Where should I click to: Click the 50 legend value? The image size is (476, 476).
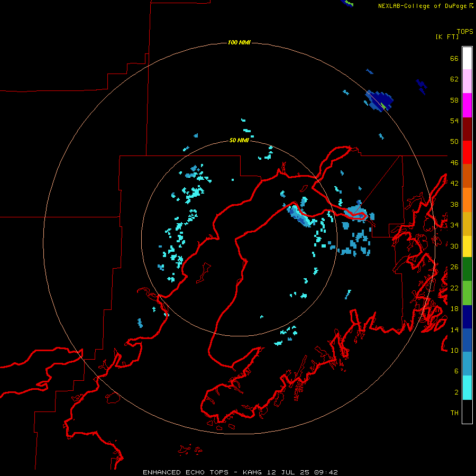[x=454, y=142]
